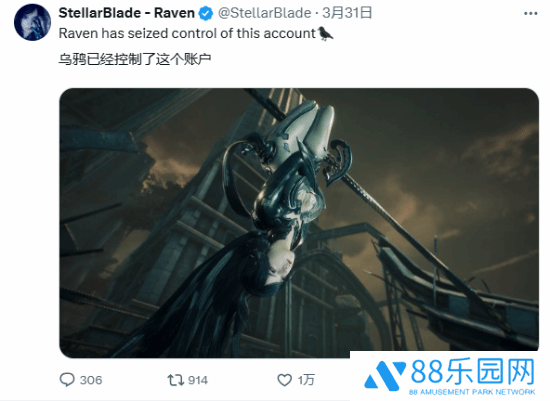This screenshot has height=401, width=550.
Task: Click the blue verified badge icon
Action: (x=206, y=14)
